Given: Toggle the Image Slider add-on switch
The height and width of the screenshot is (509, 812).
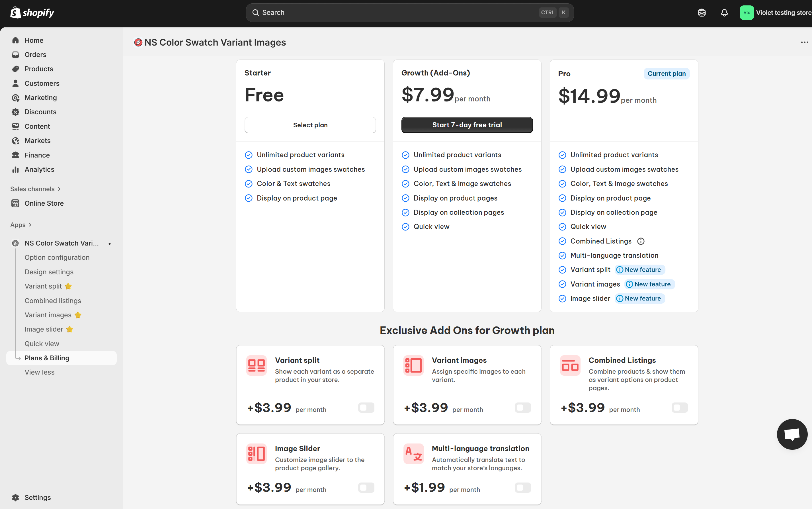Looking at the screenshot, I should [x=366, y=487].
